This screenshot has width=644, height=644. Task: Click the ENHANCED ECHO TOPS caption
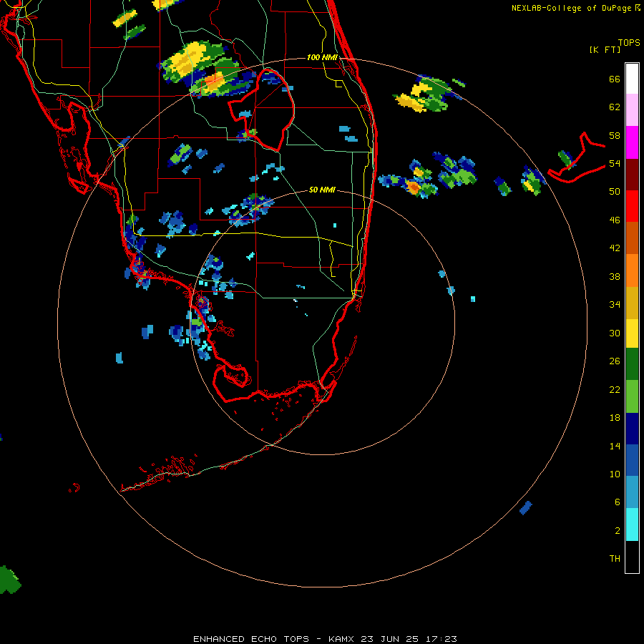coord(254,639)
